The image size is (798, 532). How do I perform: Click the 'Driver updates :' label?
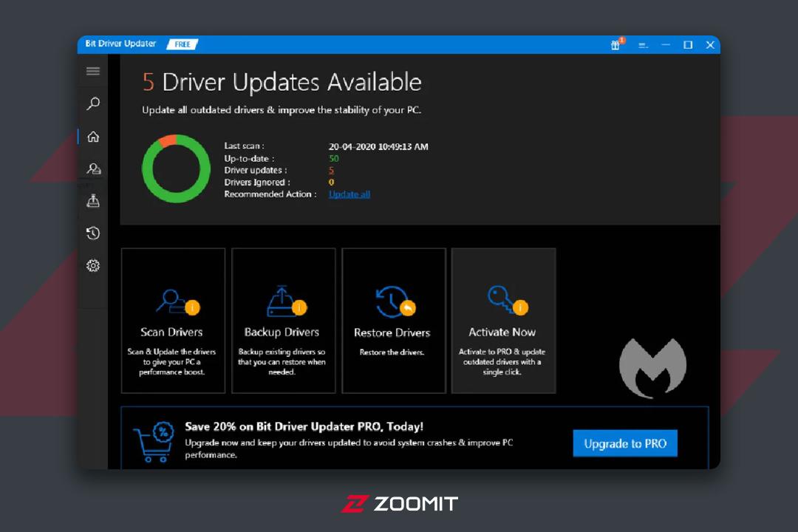click(256, 170)
